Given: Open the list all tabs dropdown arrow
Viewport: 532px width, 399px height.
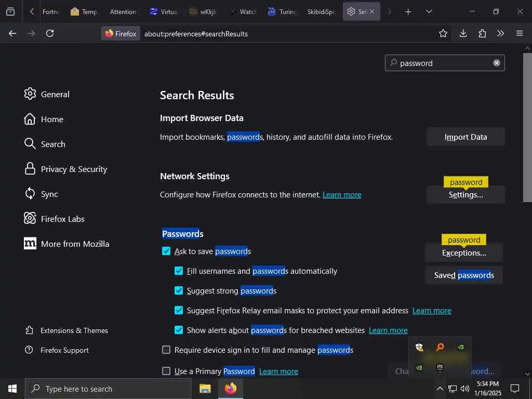Looking at the screenshot, I should (x=429, y=12).
